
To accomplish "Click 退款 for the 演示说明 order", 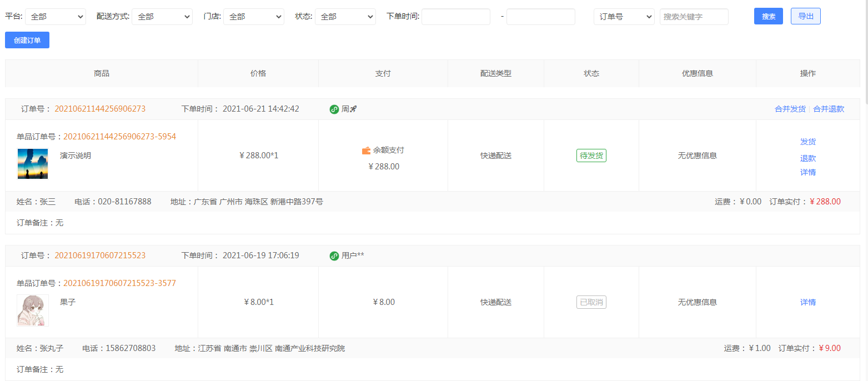I will 808,158.
